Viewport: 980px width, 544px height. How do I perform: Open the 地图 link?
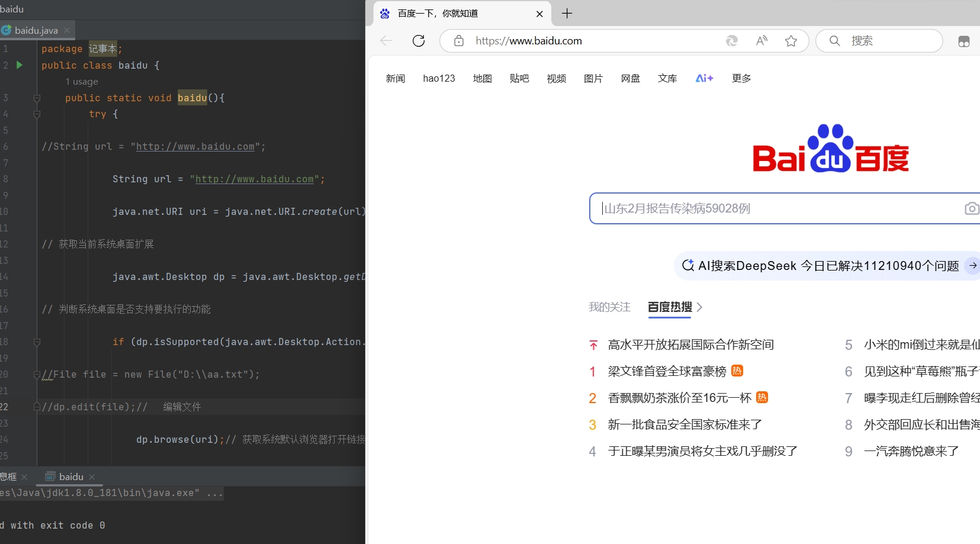click(x=482, y=78)
